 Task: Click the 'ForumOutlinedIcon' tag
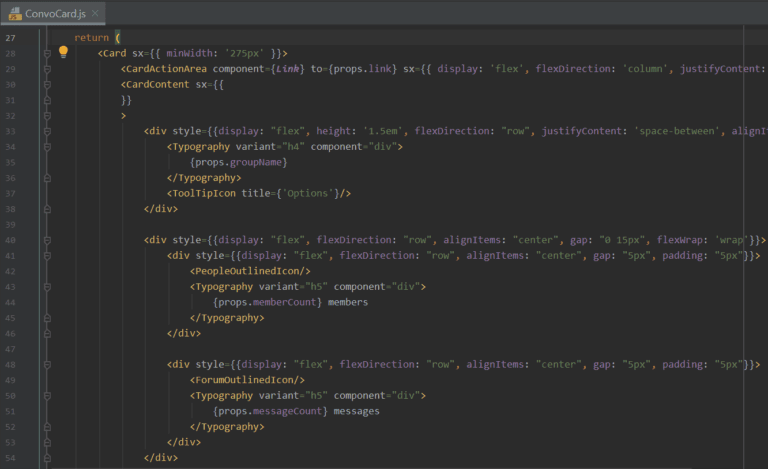(x=244, y=380)
